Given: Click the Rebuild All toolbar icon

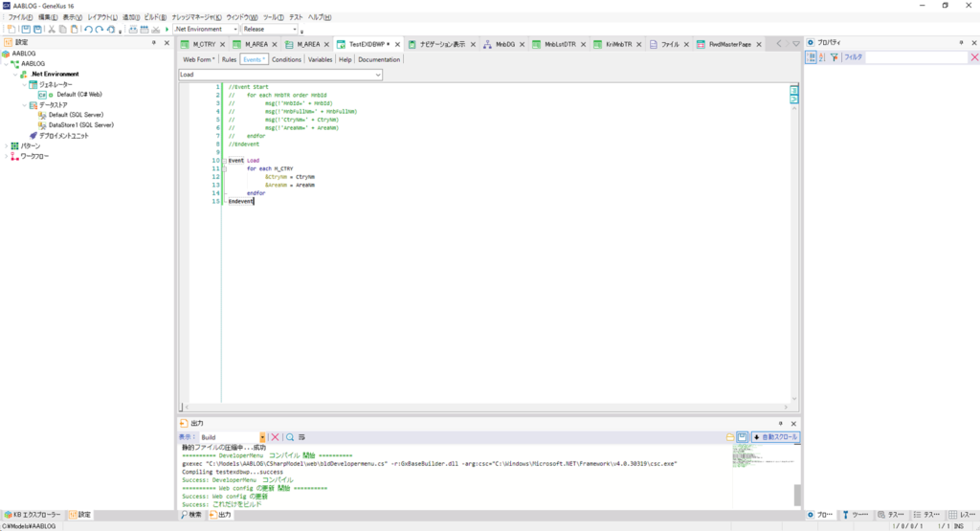Looking at the screenshot, I should tap(145, 30).
